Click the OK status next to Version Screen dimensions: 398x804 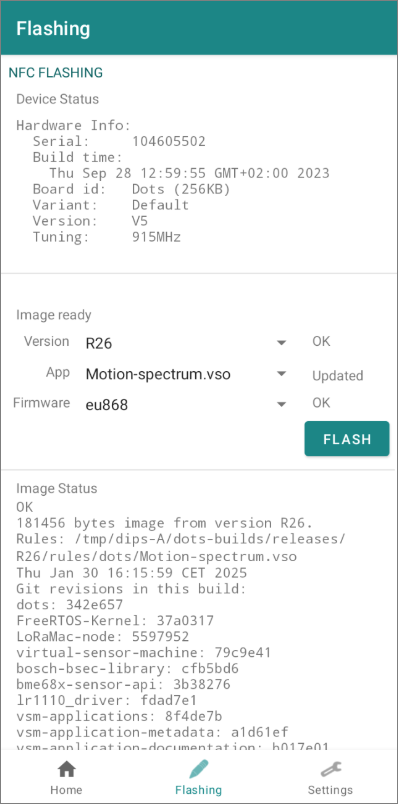click(x=321, y=341)
